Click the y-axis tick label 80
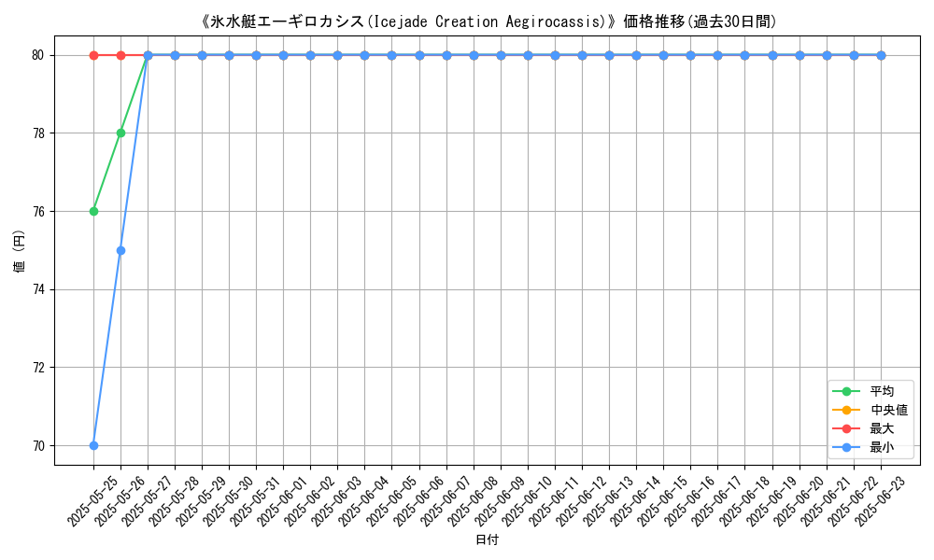Screen dimensions: 934x560 (38, 55)
